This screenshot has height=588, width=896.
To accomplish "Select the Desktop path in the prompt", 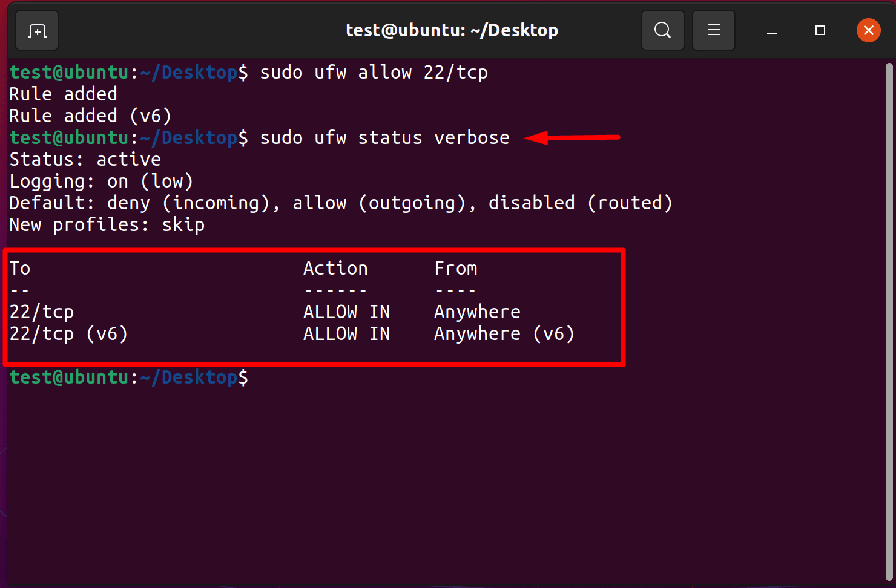I will pyautogui.click(x=188, y=72).
